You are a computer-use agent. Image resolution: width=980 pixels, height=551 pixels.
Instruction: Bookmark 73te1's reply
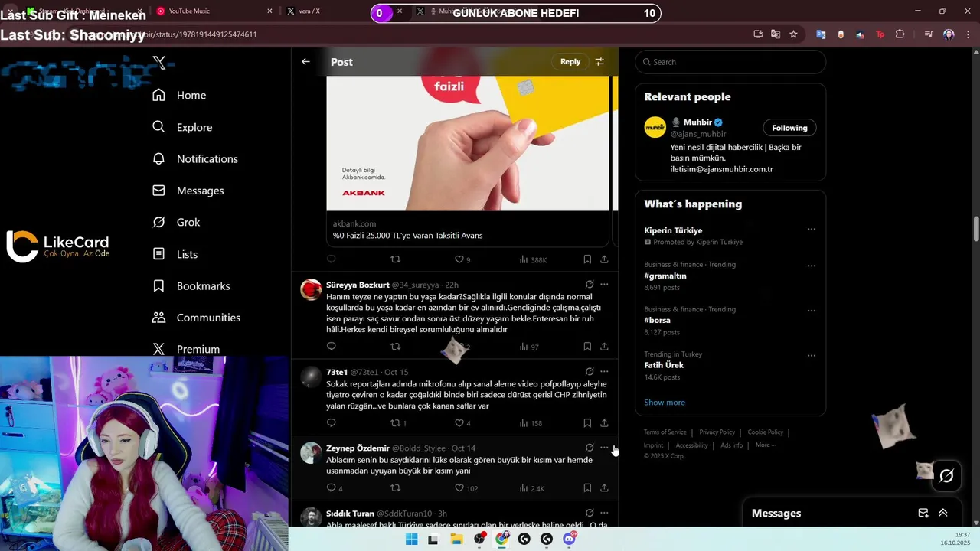(587, 422)
